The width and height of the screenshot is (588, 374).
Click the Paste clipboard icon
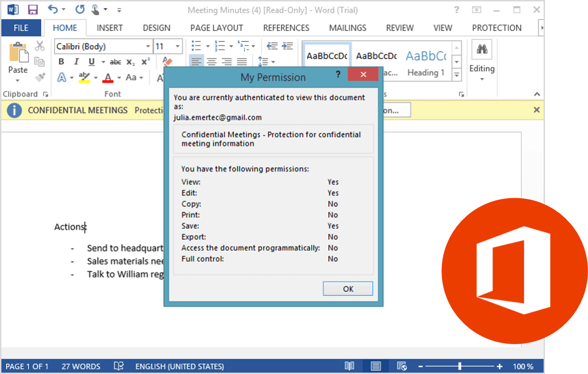pos(18,52)
